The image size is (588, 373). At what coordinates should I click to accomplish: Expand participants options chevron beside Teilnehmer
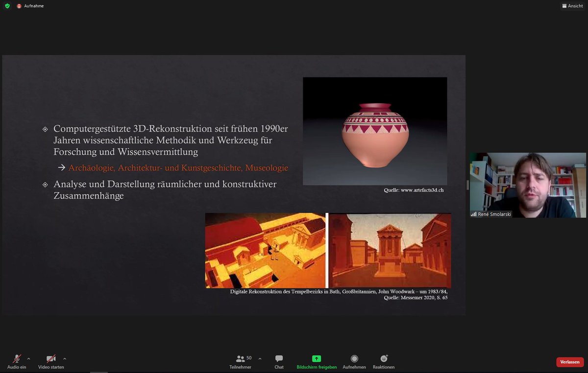pyautogui.click(x=260, y=358)
